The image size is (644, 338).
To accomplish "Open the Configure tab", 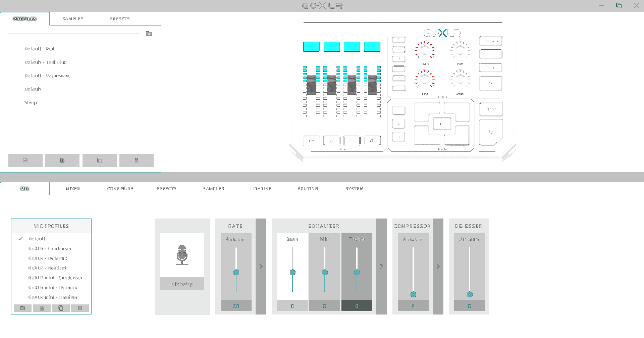I will coord(120,189).
